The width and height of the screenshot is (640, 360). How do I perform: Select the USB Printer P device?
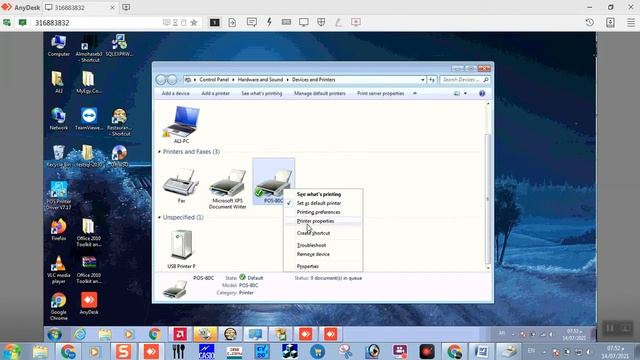(181, 249)
